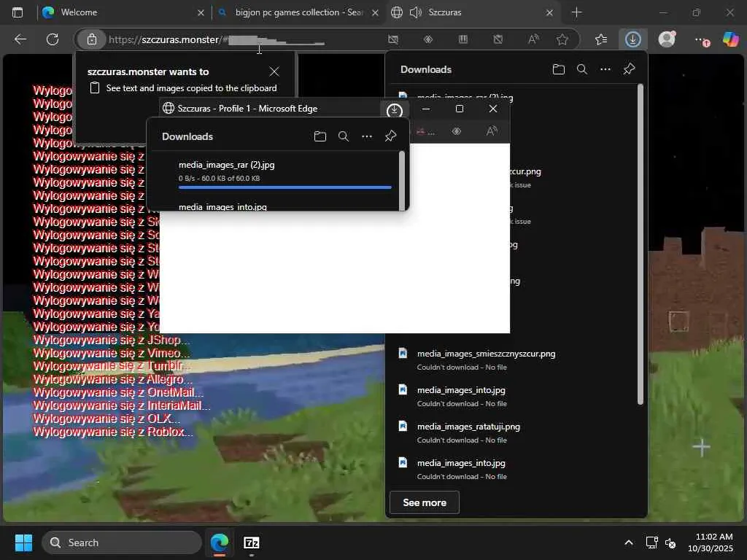Open the Favorites list
Viewport: 747px width, 560px height.
coord(601,39)
